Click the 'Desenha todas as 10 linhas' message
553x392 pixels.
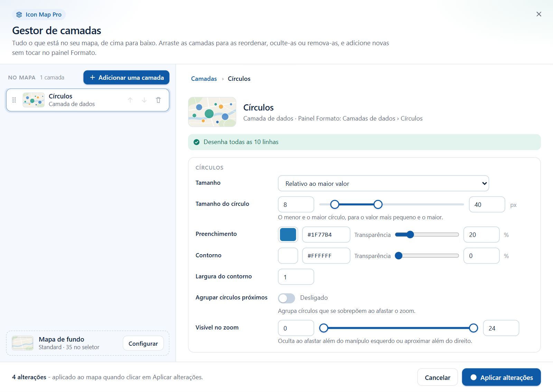tap(241, 142)
